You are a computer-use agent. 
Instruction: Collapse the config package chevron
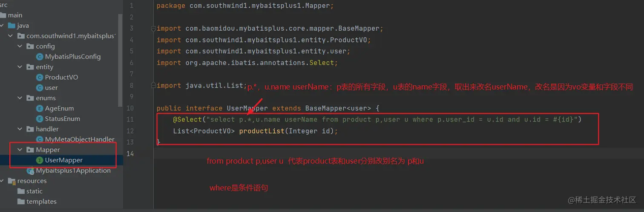[x=20, y=46]
